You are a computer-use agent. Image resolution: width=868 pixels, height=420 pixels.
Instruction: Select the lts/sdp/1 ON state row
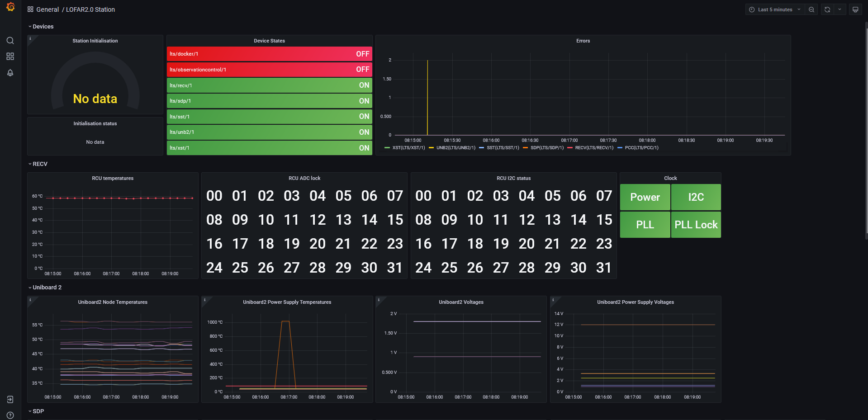(x=269, y=101)
